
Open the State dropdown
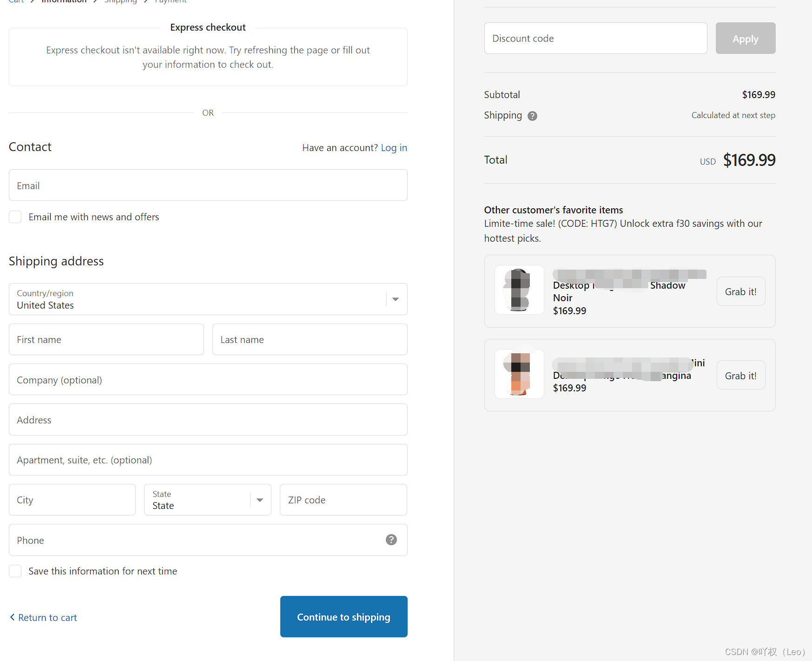tap(207, 500)
